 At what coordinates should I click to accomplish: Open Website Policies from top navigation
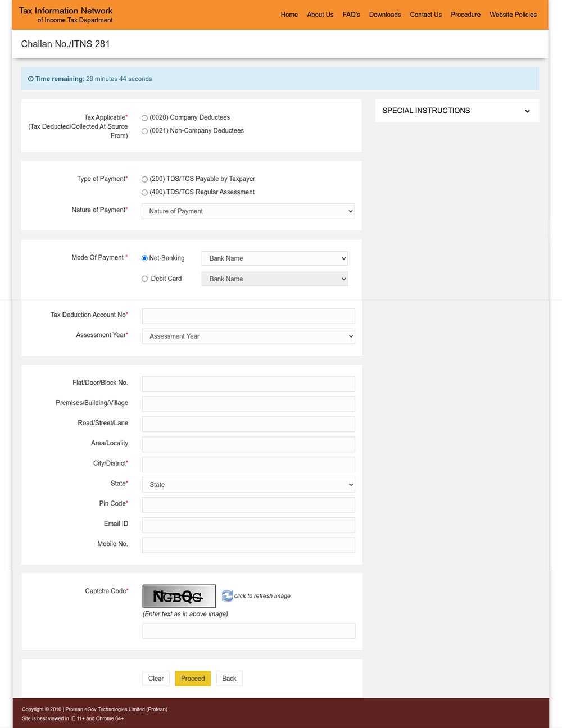point(513,15)
